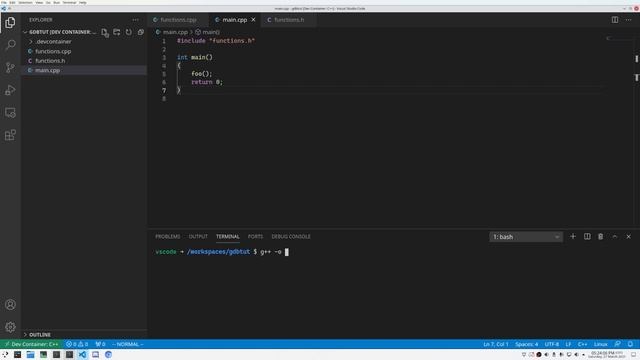Open the Terminal menu
The image size is (640, 360).
coord(69,2)
